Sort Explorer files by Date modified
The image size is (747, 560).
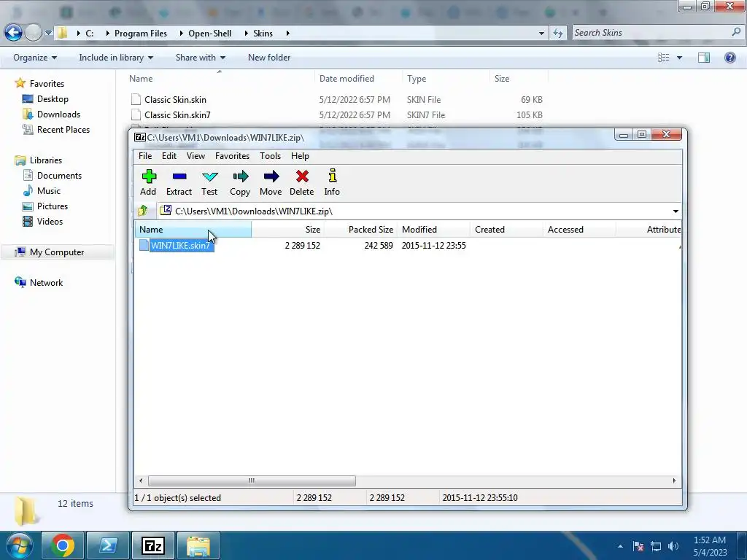358,79
